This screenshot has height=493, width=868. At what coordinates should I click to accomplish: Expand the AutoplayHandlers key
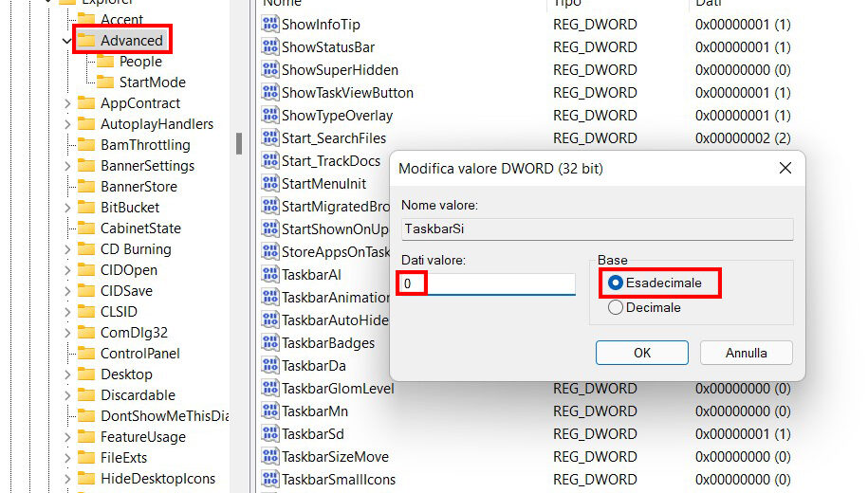pyautogui.click(x=67, y=124)
